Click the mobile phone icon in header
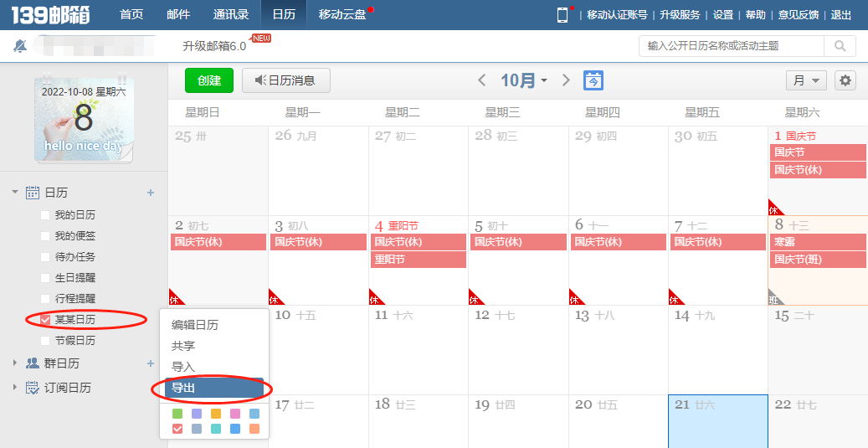Viewport: 868px width, 448px height. point(562,15)
